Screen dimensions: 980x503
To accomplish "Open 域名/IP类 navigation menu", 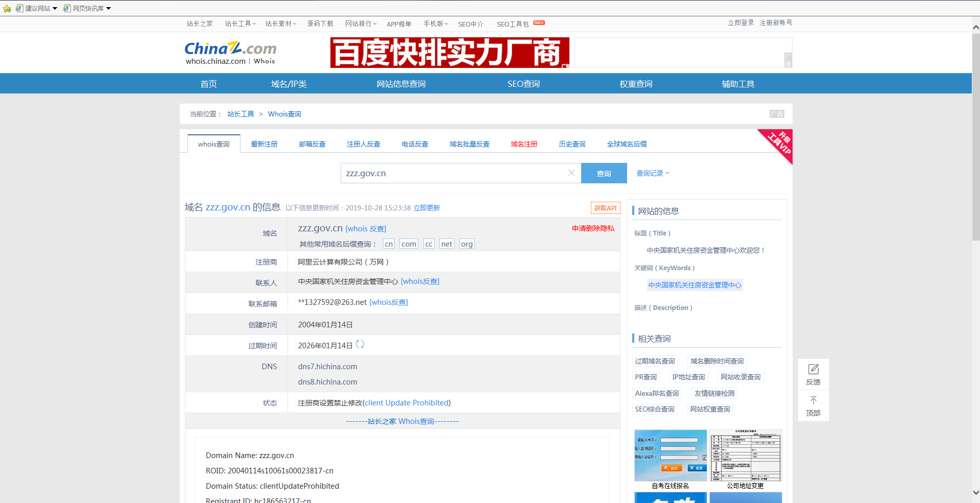I will pos(289,84).
